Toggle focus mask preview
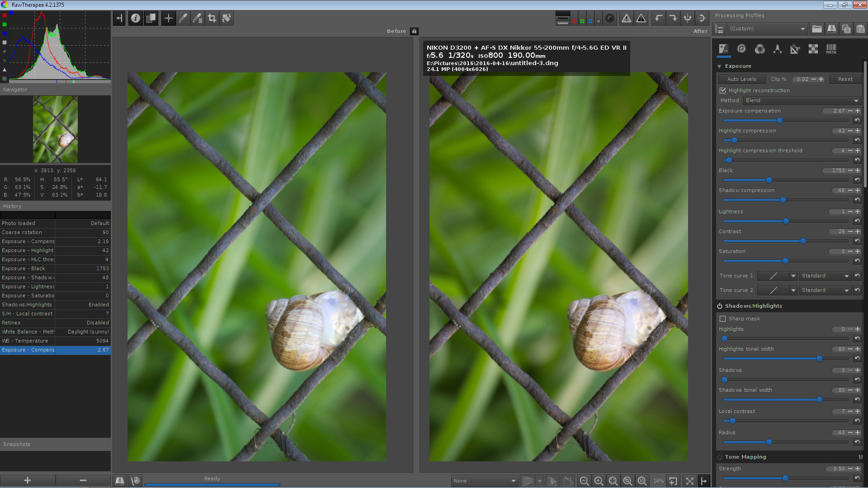Screen dimensions: 868x488 point(610,19)
